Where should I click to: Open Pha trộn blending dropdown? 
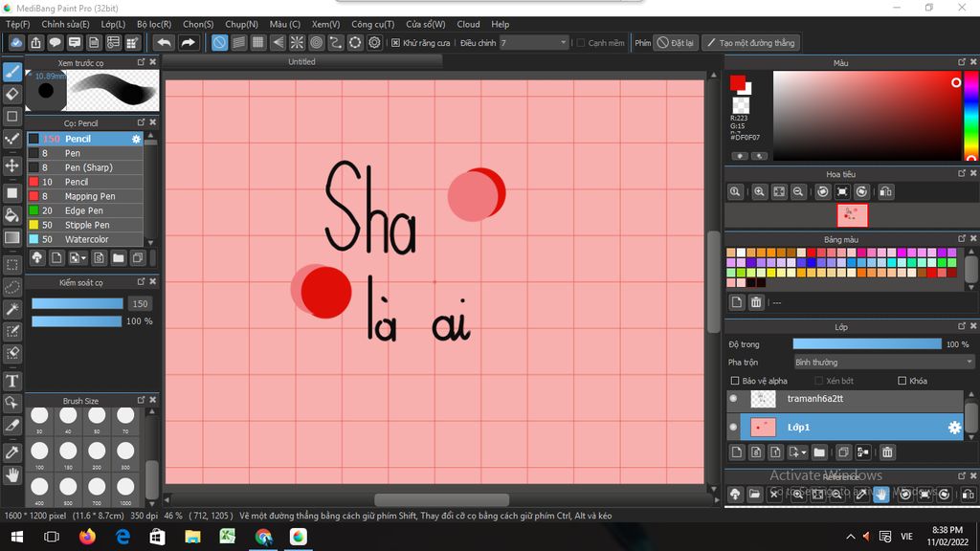[x=883, y=363]
